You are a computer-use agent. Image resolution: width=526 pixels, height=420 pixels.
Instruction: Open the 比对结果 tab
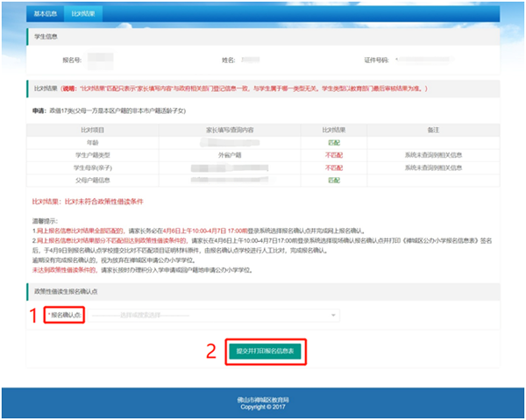tap(84, 15)
